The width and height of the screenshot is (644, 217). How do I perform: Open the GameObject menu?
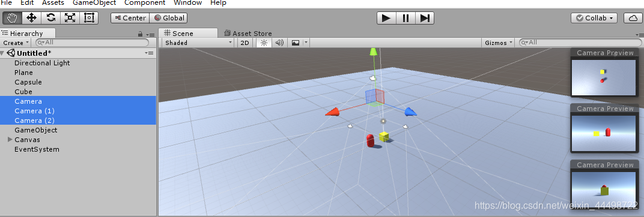pos(94,3)
